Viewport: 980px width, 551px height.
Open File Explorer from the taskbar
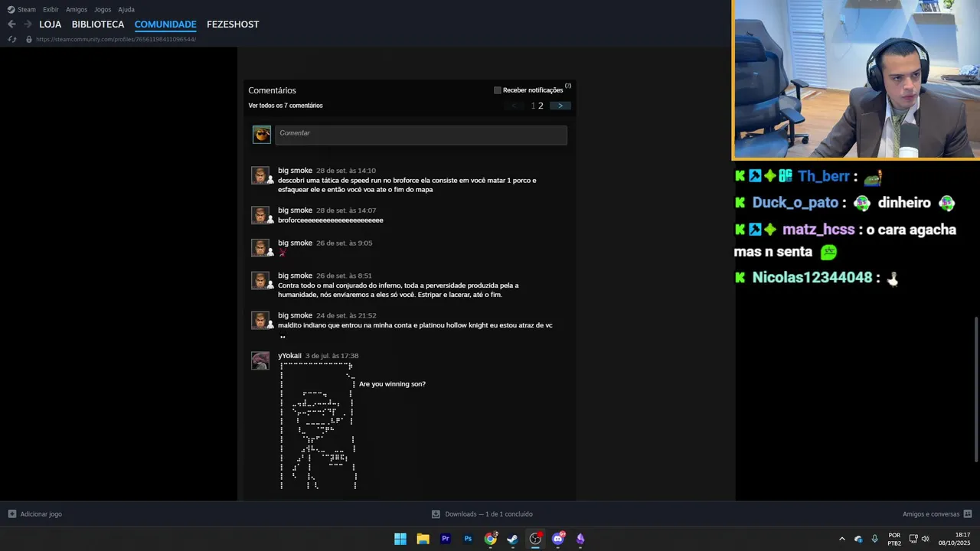[423, 539]
